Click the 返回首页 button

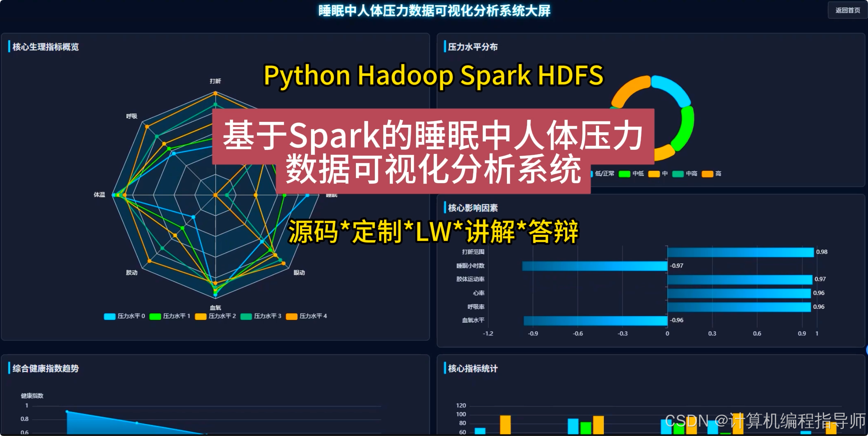point(847,10)
